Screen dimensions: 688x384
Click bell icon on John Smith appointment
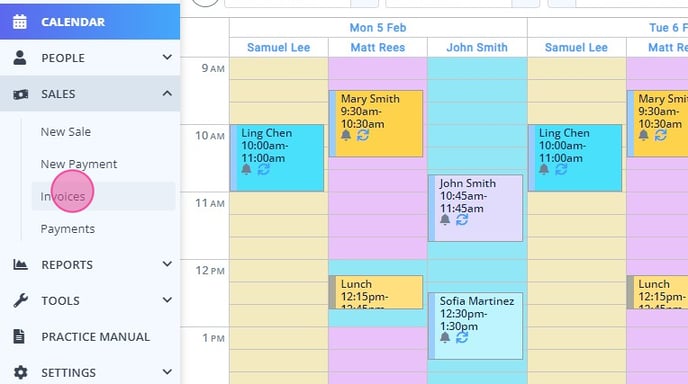coord(445,219)
